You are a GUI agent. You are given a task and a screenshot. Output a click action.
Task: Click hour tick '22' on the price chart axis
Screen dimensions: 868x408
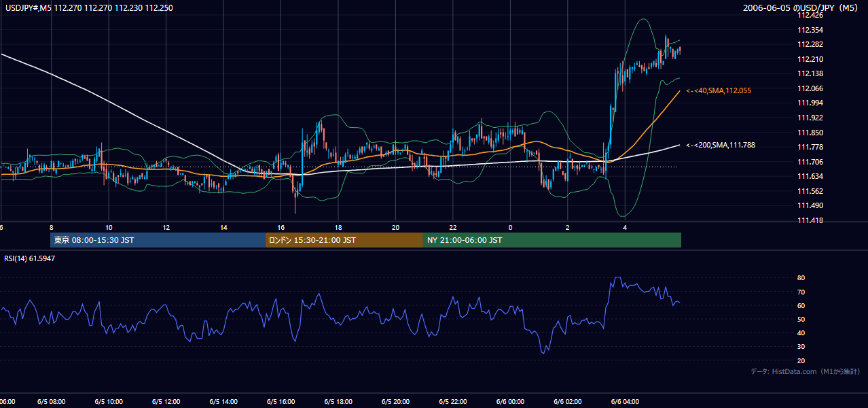(453, 227)
